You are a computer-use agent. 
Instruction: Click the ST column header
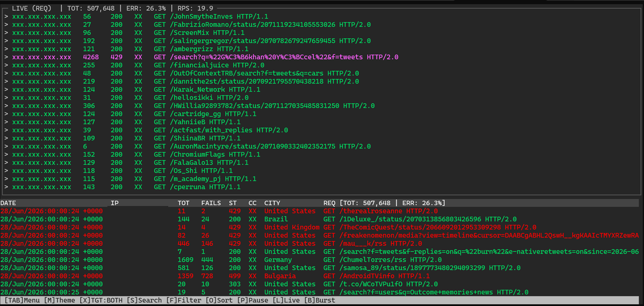tap(233, 203)
